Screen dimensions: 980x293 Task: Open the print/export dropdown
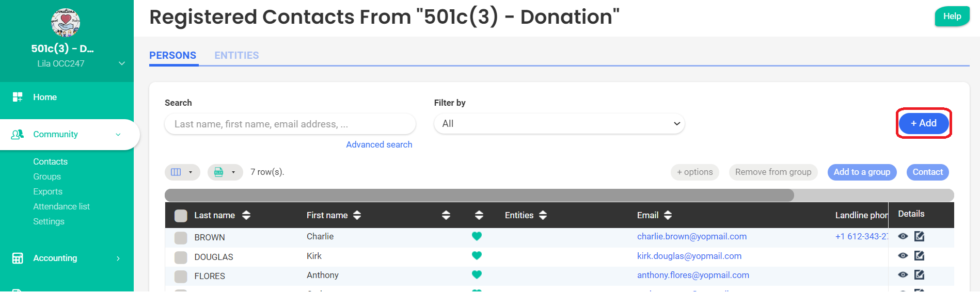coord(225,172)
